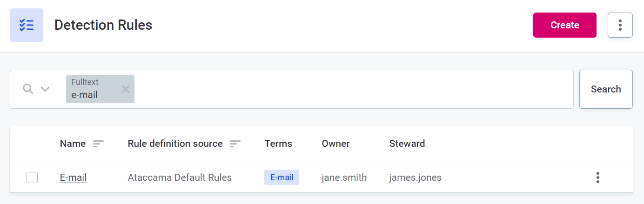This screenshot has width=644, height=204.
Task: Open the E-mail row actions menu
Action: pos(597,178)
